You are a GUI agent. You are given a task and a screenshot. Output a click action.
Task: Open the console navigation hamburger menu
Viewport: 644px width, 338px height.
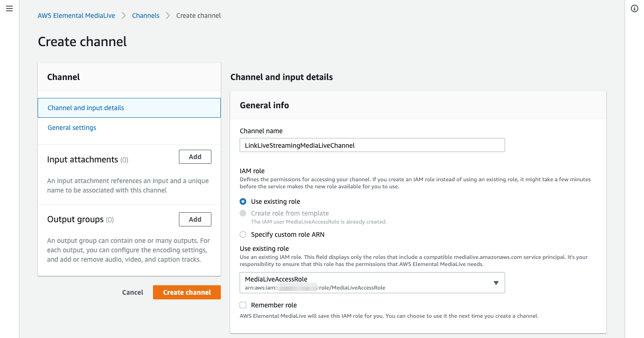9,8
